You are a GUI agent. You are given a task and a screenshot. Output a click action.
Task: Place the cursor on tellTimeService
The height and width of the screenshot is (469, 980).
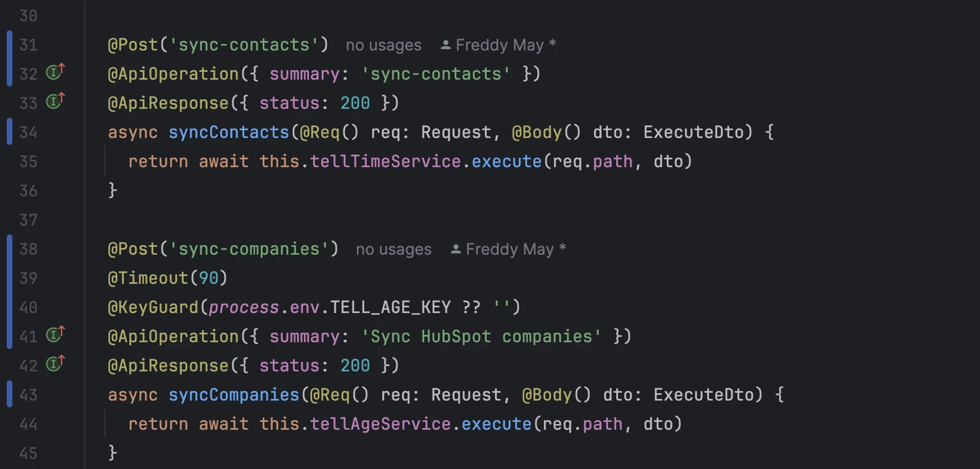(x=385, y=162)
